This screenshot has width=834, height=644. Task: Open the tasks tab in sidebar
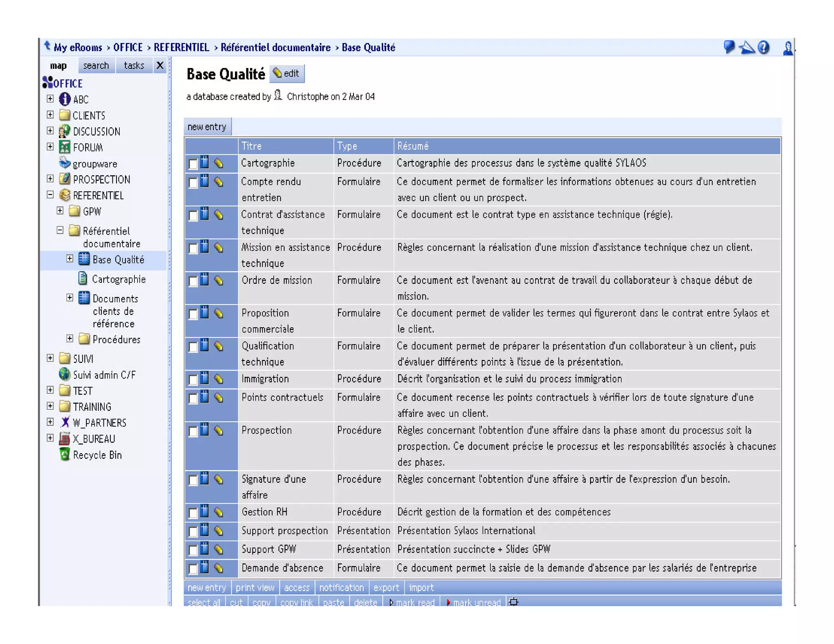click(x=134, y=66)
